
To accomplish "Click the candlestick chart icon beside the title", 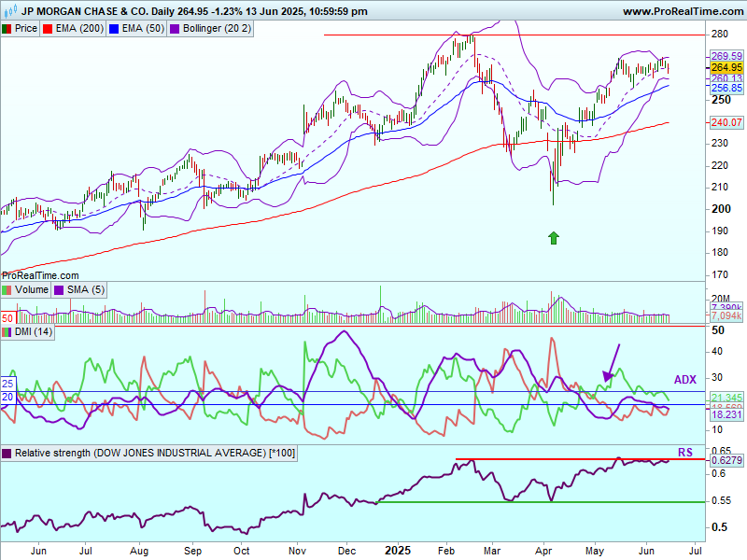I will [x=8, y=11].
